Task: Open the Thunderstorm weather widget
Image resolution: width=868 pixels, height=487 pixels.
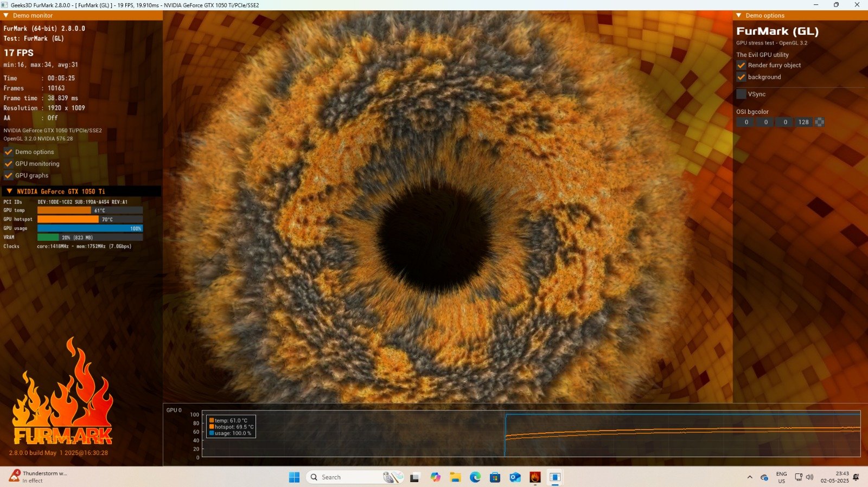Action: pyautogui.click(x=38, y=477)
